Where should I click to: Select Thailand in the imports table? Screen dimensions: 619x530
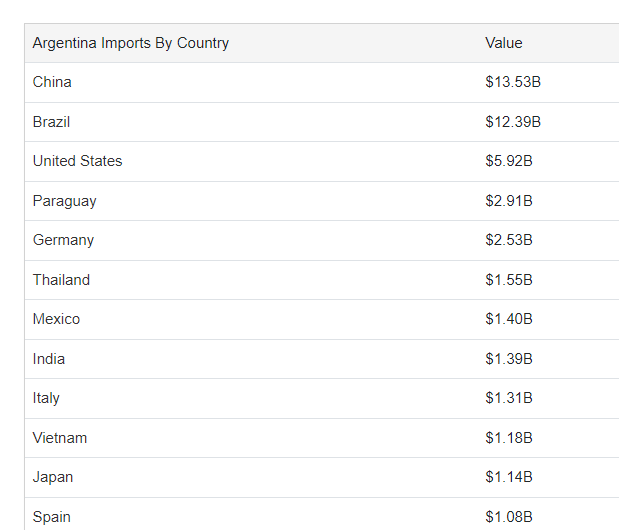[x=61, y=280]
